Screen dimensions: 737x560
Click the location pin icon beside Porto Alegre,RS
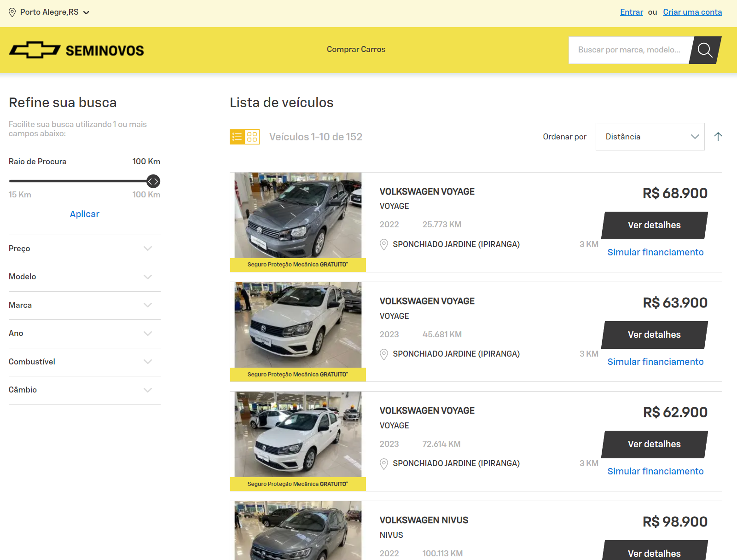pos(12,12)
